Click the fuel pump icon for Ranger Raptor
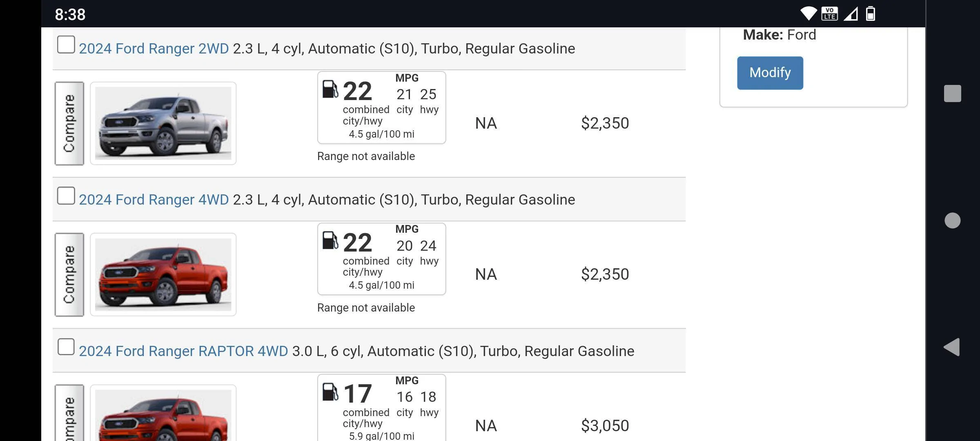 pos(330,392)
